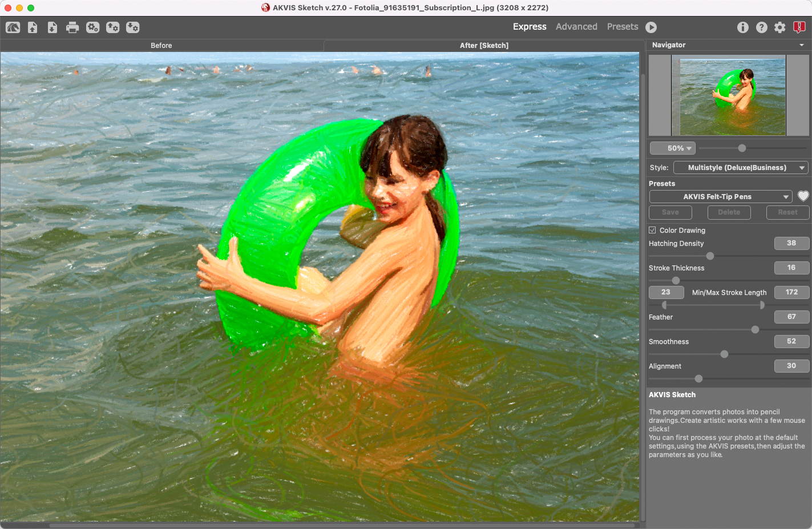Viewport: 812px width, 529px height.
Task: Click the open image file icon
Action: [33, 27]
